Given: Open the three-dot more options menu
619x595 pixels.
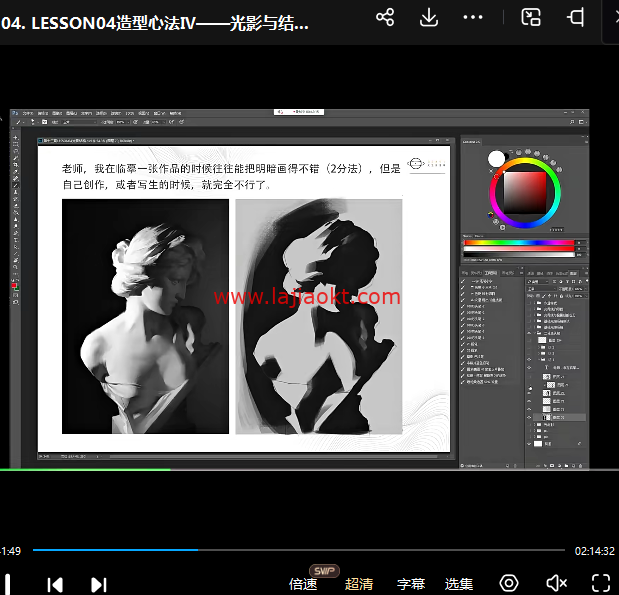Looking at the screenshot, I should 473,17.
